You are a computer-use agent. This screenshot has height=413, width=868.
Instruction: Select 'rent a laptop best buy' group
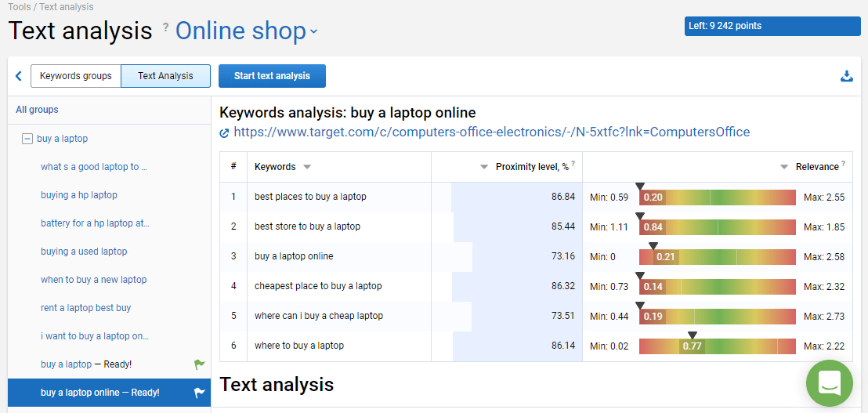pyautogui.click(x=86, y=307)
